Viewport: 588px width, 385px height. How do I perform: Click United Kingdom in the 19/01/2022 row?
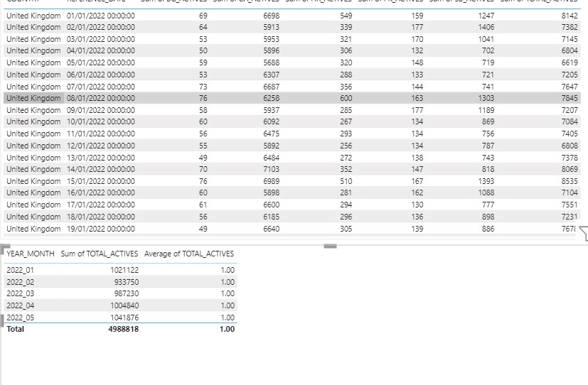pyautogui.click(x=33, y=229)
